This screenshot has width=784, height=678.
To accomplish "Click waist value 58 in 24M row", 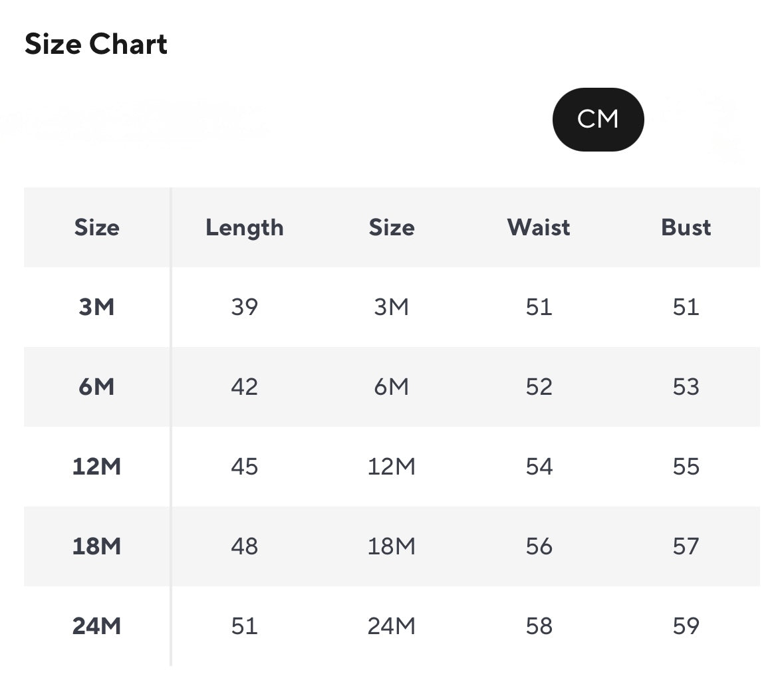I will [x=539, y=626].
